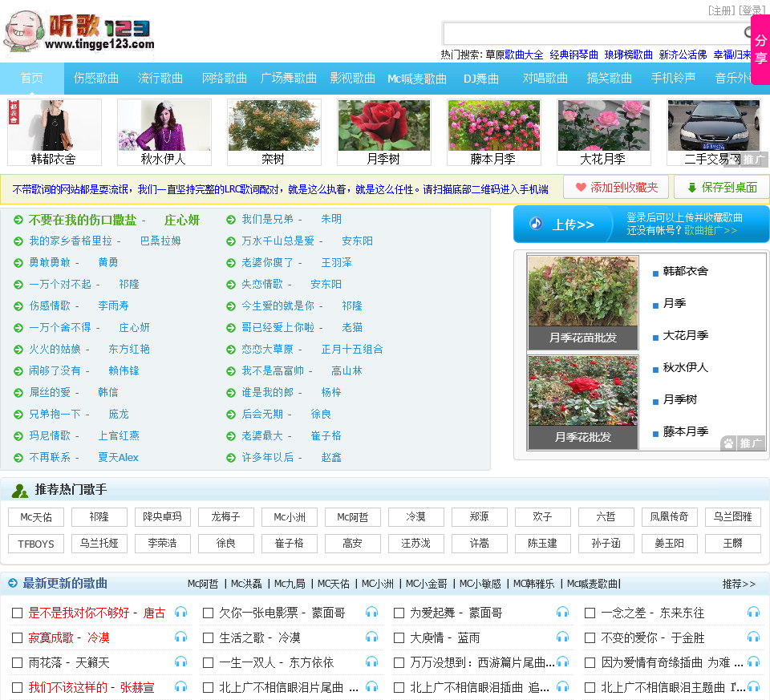Select the 搞笑歌曲 tab
Viewport: 770px width, 700px height.
609,78
